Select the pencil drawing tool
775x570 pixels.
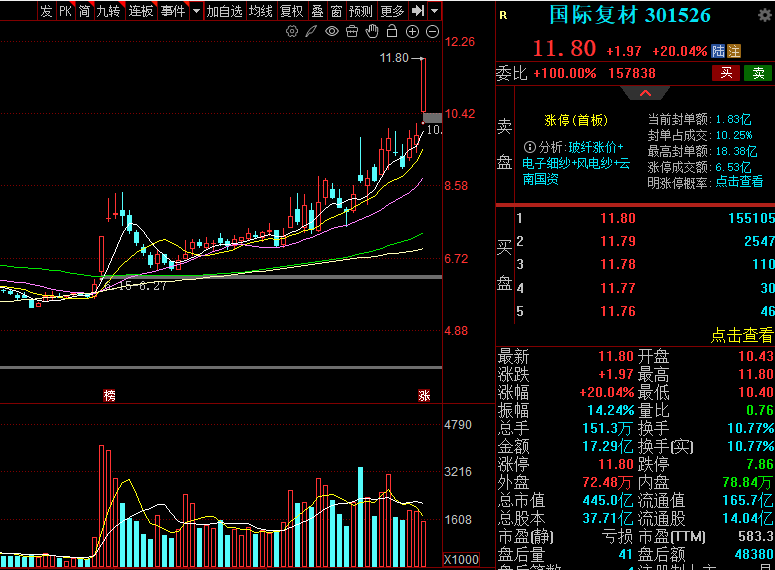tap(311, 32)
